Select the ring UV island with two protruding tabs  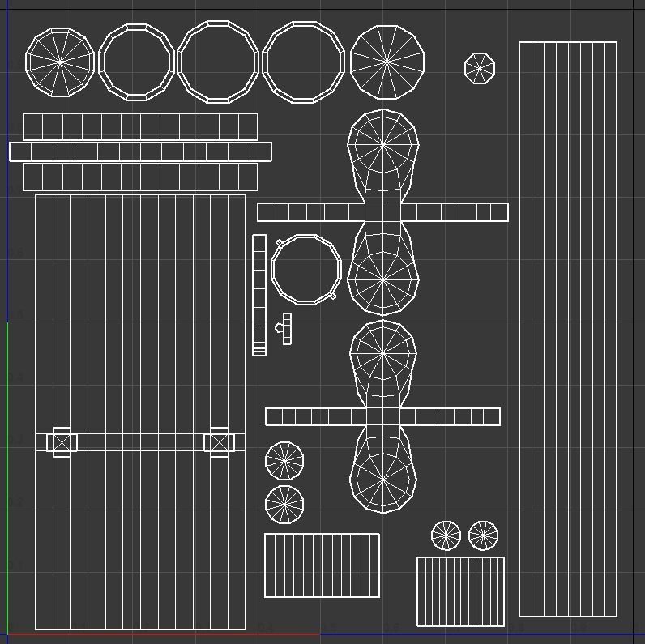[x=306, y=270]
